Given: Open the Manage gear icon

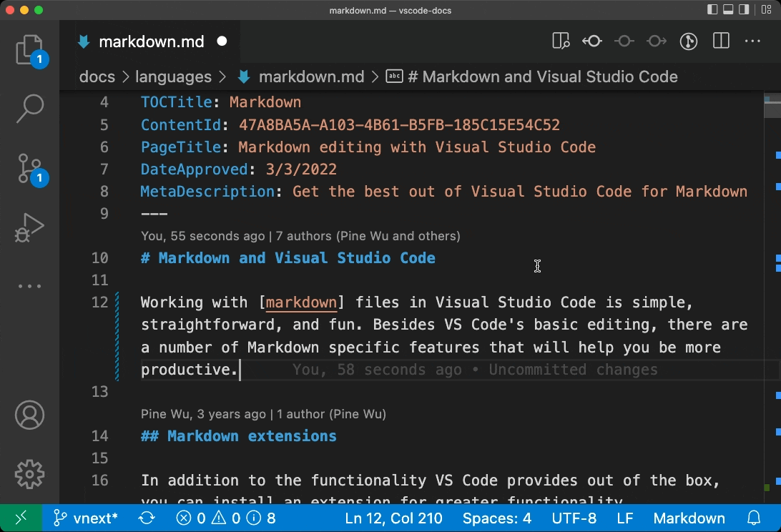Looking at the screenshot, I should pos(29,474).
